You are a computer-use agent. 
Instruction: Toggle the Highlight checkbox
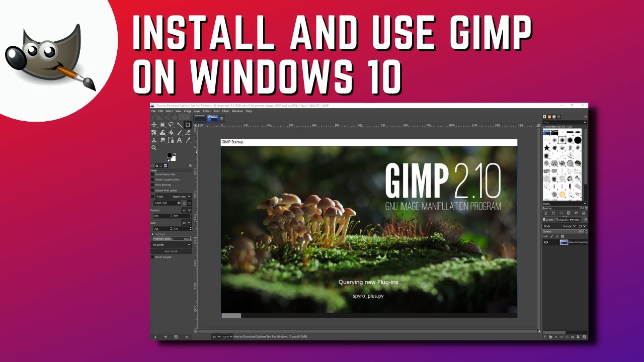(152, 234)
